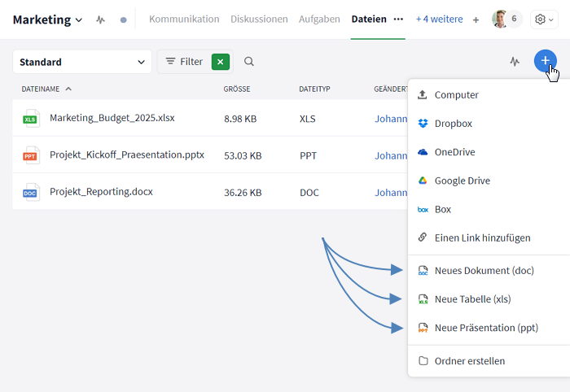
Task: Click the PPT icon for Projekt_Kickoff_Praesentation
Action: pyautogui.click(x=30, y=155)
